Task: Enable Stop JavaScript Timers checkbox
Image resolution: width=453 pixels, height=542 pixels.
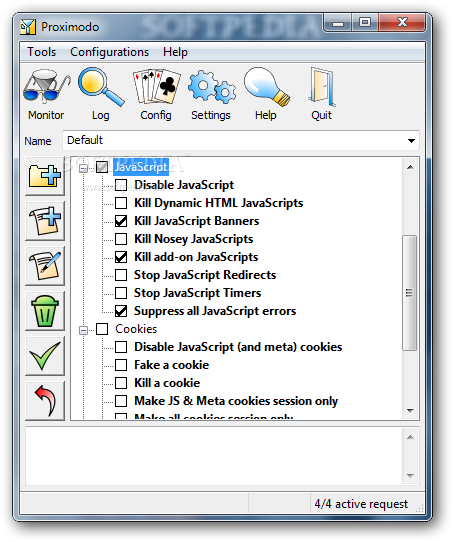Action: (121, 293)
